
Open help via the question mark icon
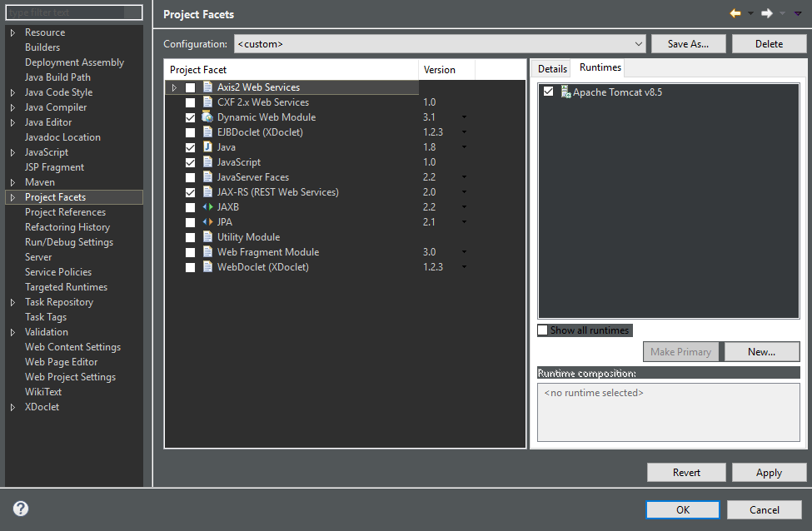tap(20, 509)
